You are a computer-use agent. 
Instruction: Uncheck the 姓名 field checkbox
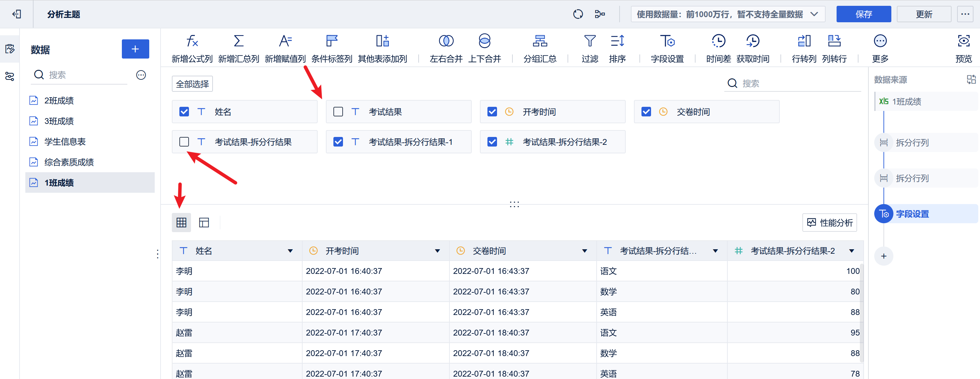tap(184, 112)
